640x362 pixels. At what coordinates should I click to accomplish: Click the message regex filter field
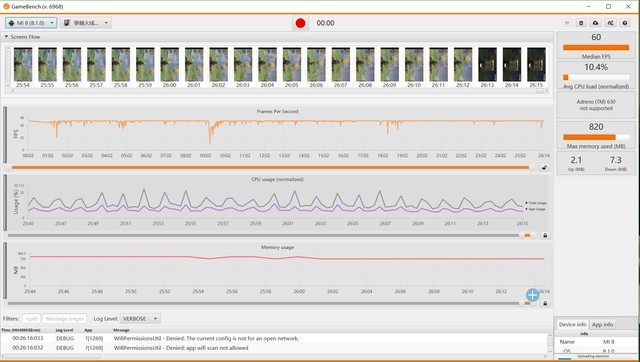[x=64, y=319]
